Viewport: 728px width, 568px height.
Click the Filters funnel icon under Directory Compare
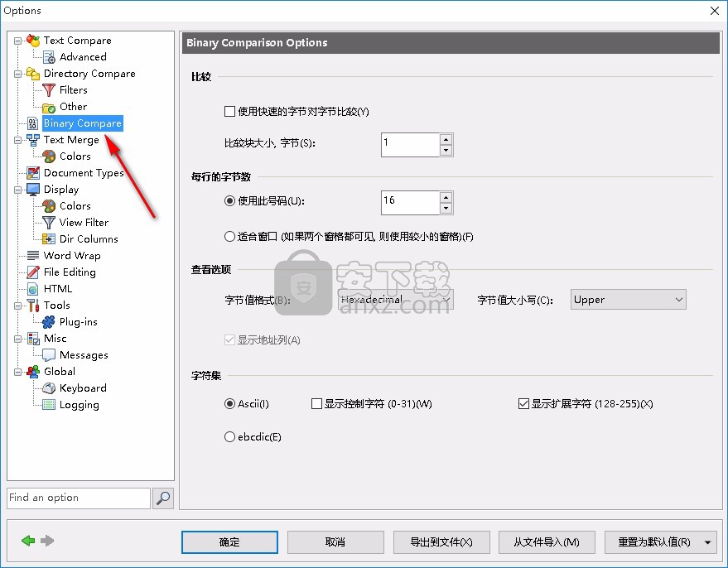click(x=49, y=90)
